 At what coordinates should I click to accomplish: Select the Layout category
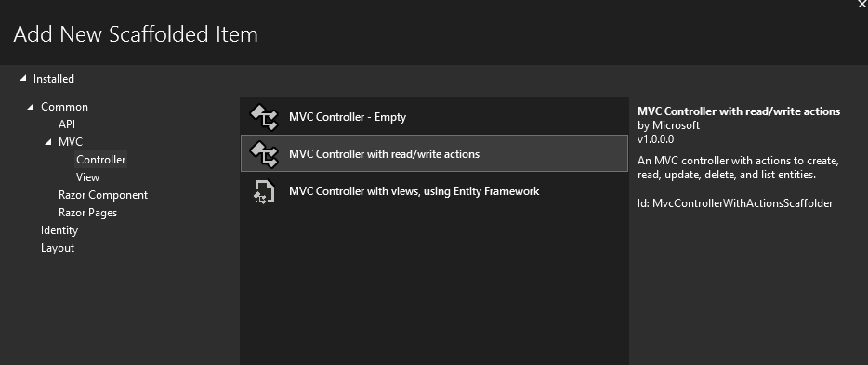tap(58, 248)
